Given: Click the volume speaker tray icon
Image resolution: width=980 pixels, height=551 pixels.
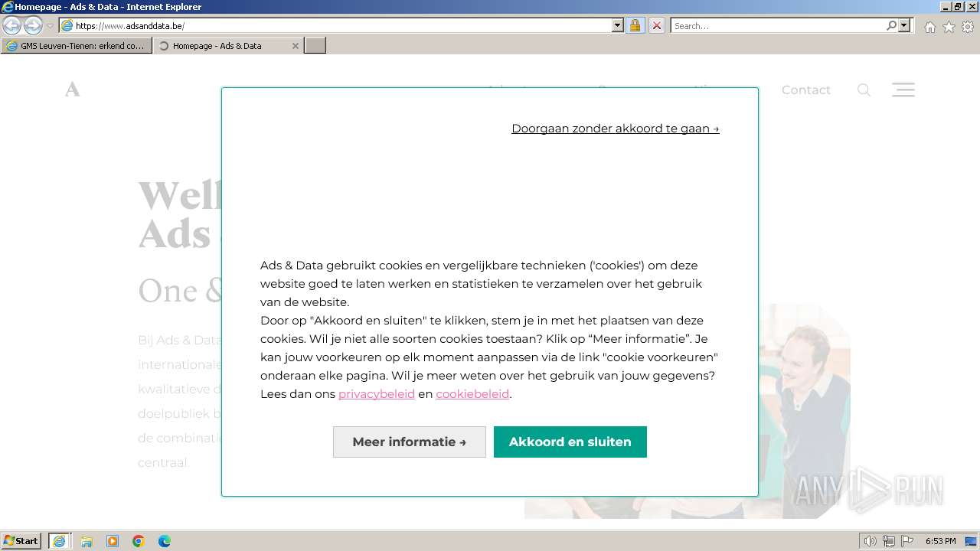Looking at the screenshot, I should click(871, 541).
